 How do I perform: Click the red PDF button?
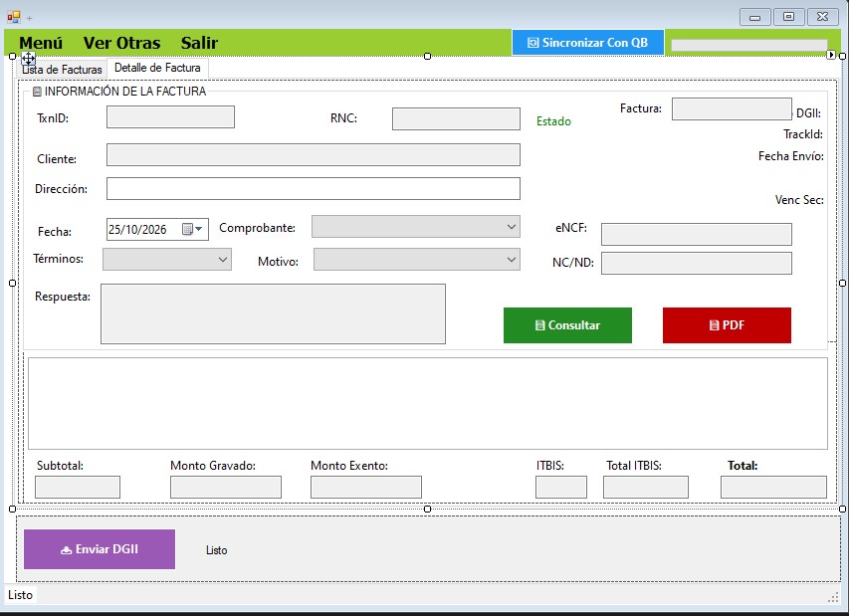[x=727, y=325]
